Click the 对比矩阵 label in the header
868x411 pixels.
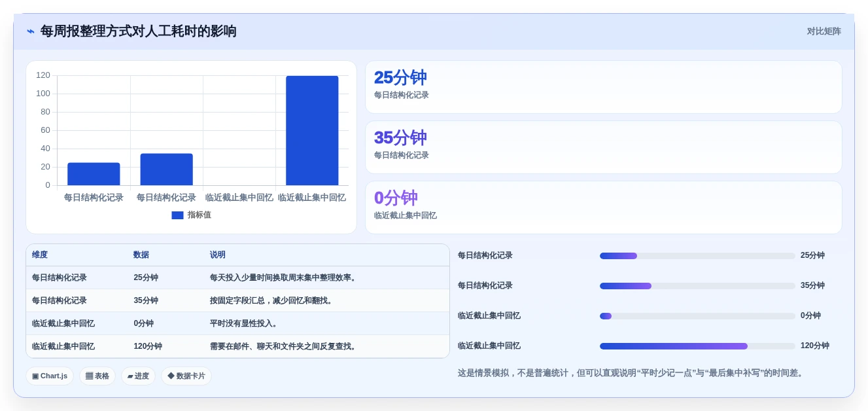(x=824, y=31)
